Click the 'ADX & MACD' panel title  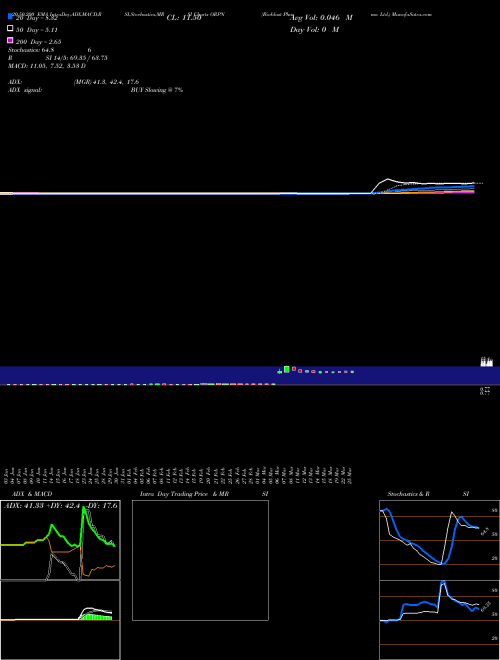tap(32, 494)
